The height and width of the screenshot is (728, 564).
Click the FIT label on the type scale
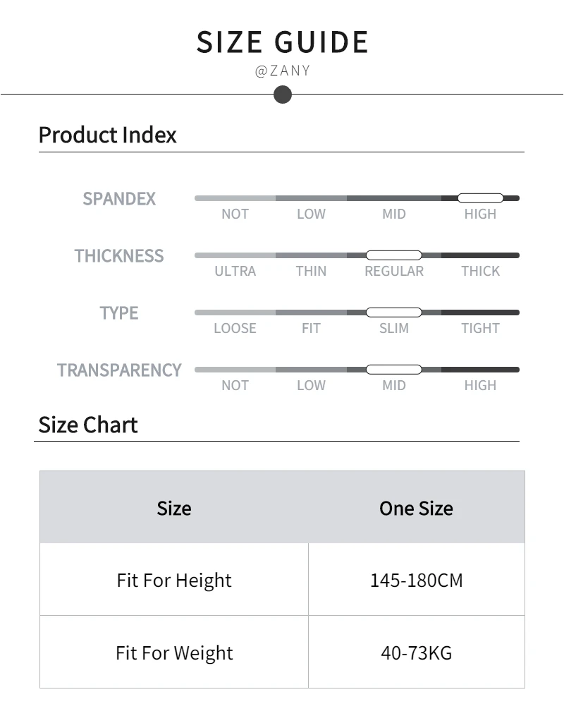tap(311, 328)
